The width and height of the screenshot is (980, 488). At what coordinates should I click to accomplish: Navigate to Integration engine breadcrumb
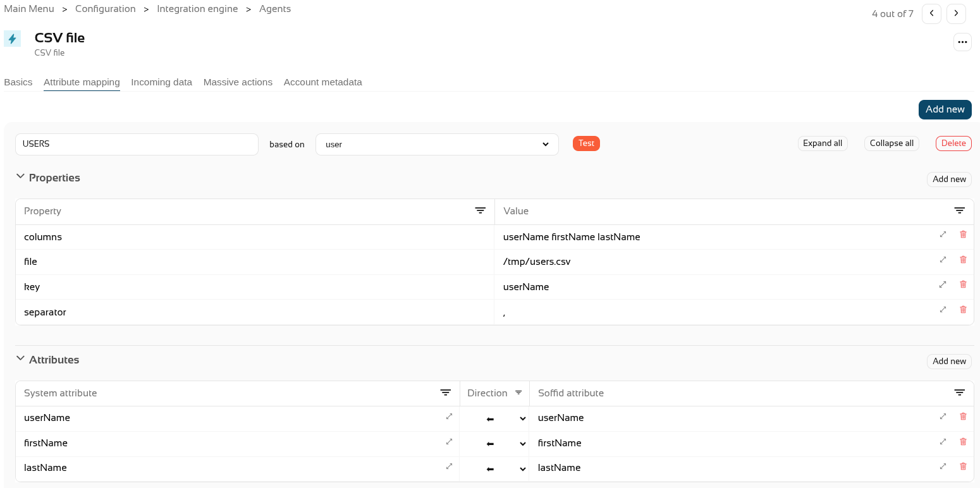point(197,9)
